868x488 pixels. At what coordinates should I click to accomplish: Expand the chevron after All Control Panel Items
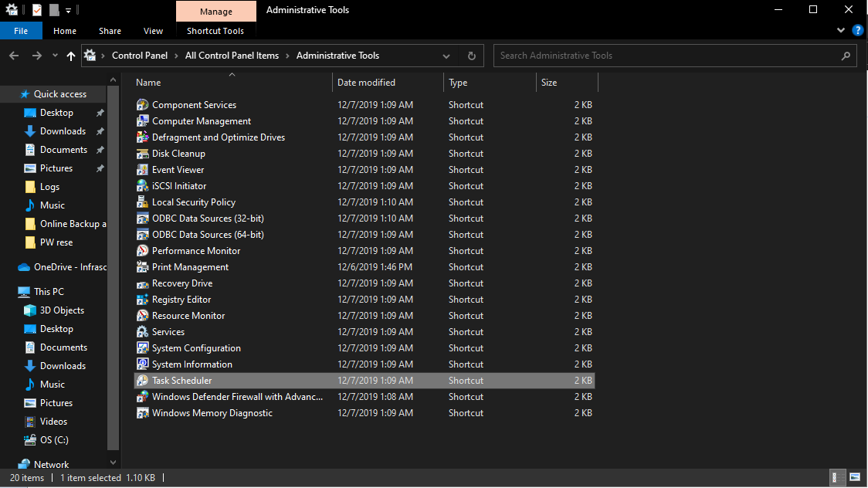click(x=288, y=56)
